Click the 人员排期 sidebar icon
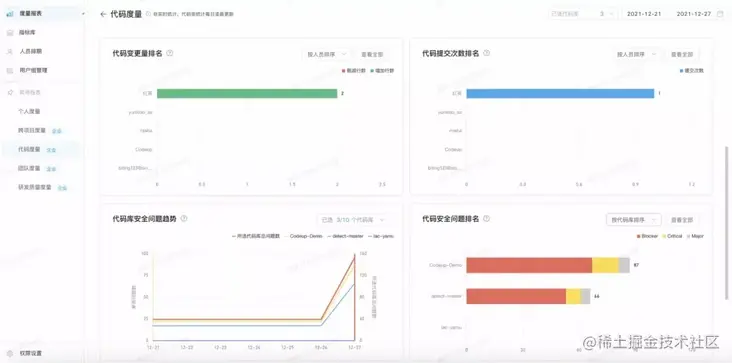The height and width of the screenshot is (363, 732). tap(10, 51)
